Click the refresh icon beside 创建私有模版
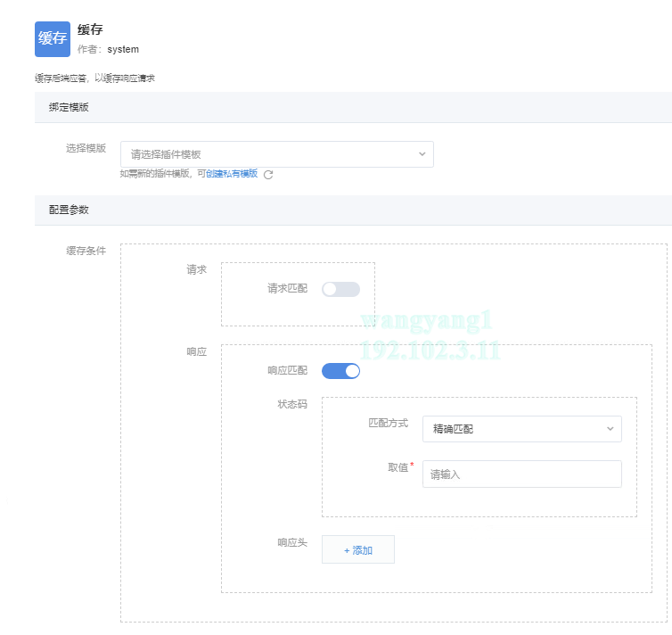 (268, 175)
